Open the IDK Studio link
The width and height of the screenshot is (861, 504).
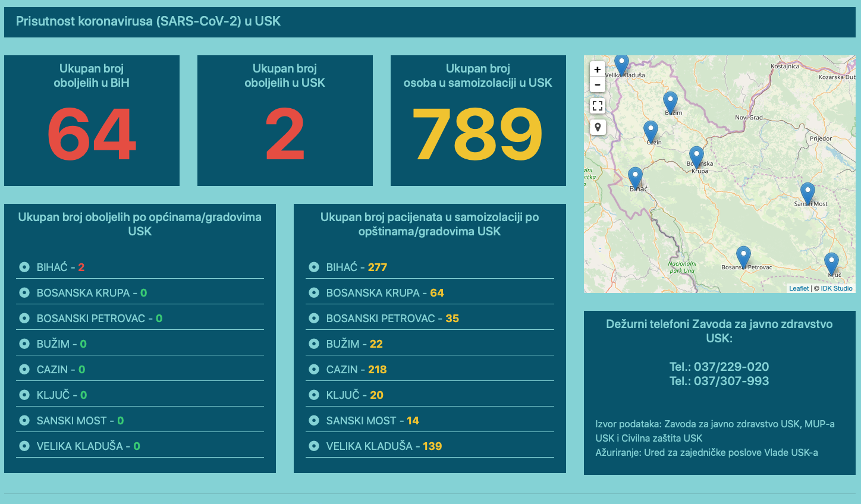[x=837, y=288]
